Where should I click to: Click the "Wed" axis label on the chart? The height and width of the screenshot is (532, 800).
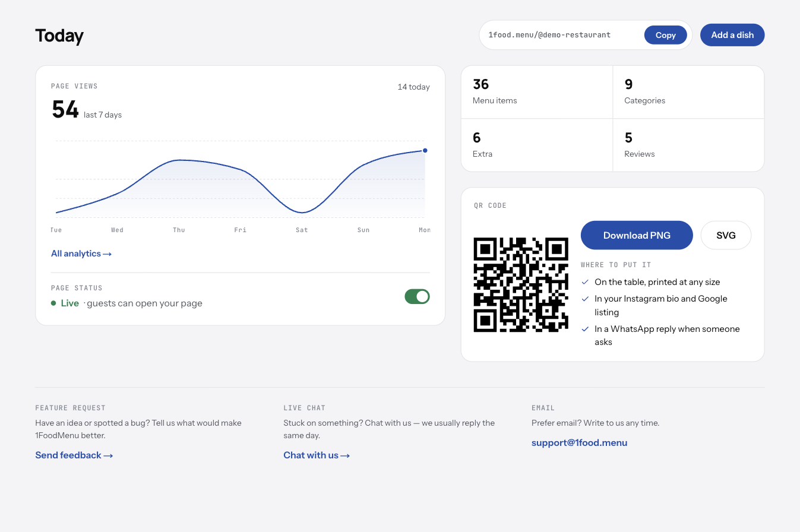[x=117, y=230]
